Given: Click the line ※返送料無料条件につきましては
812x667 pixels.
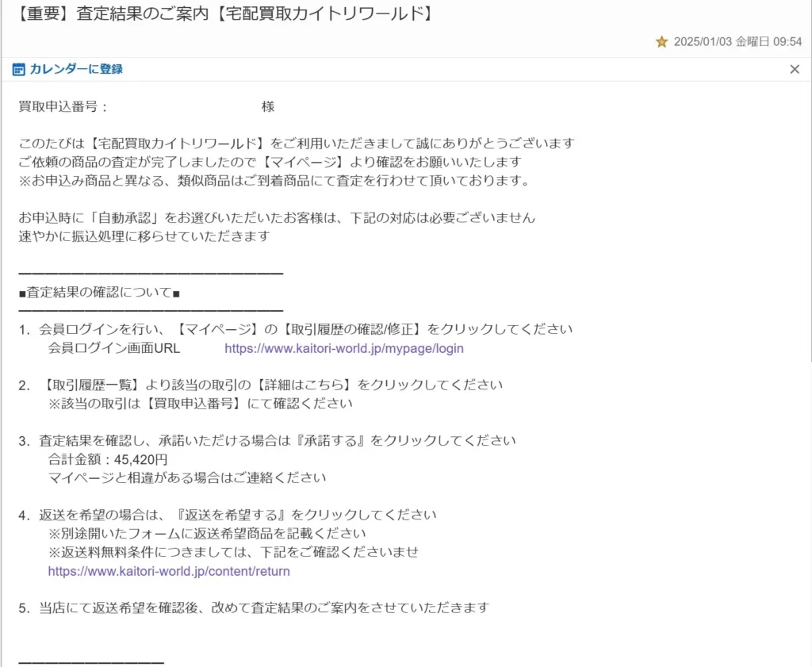Looking at the screenshot, I should [x=233, y=552].
